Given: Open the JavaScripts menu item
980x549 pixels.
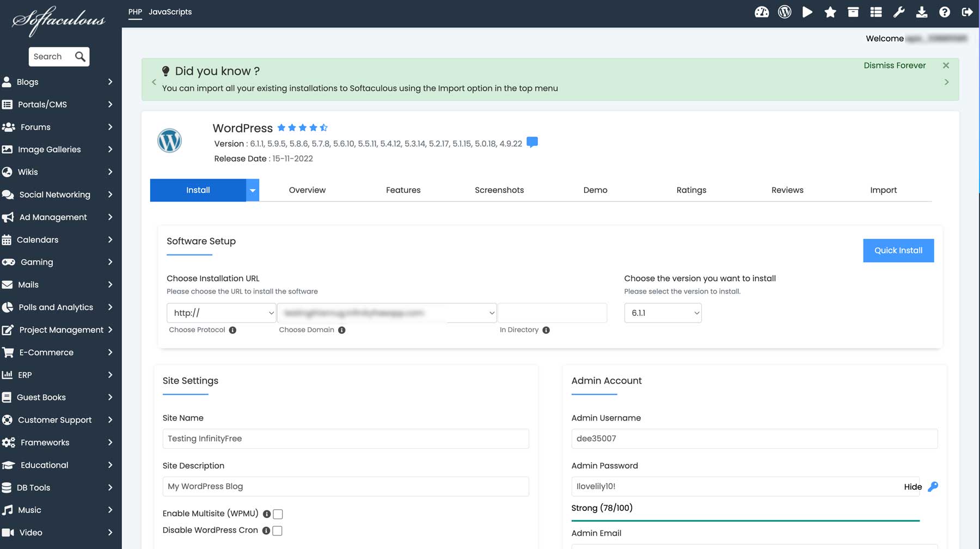Looking at the screenshot, I should [171, 11].
